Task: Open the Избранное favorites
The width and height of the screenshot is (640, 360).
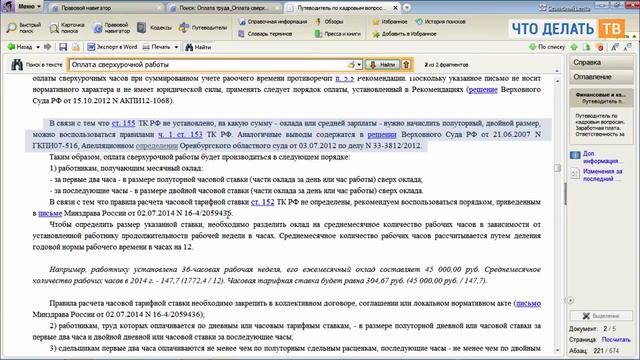Action: (x=390, y=22)
